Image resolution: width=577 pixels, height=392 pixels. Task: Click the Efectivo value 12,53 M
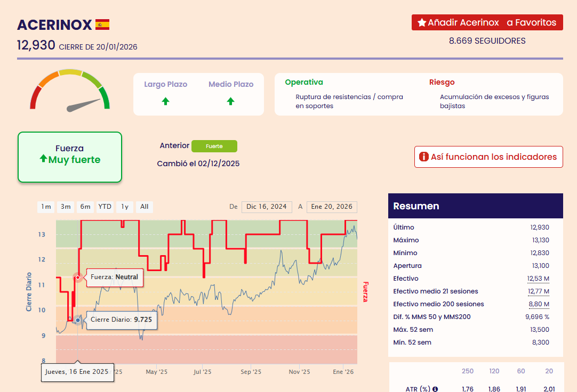click(x=538, y=279)
